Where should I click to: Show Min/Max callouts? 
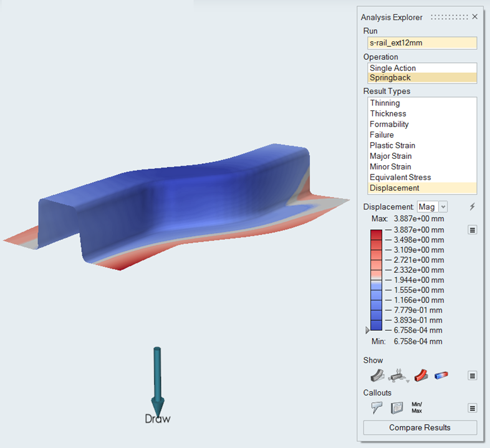coord(418,407)
